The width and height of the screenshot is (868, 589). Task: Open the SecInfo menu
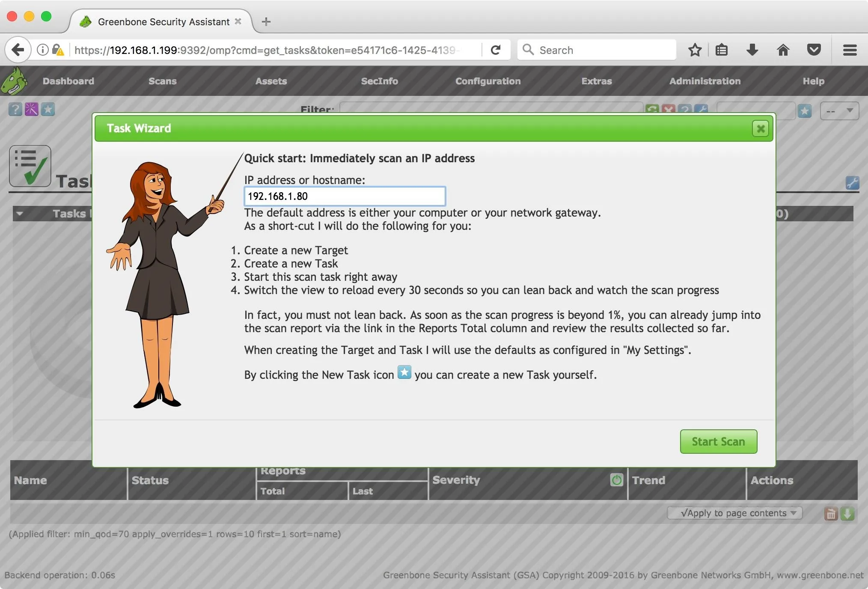(379, 81)
